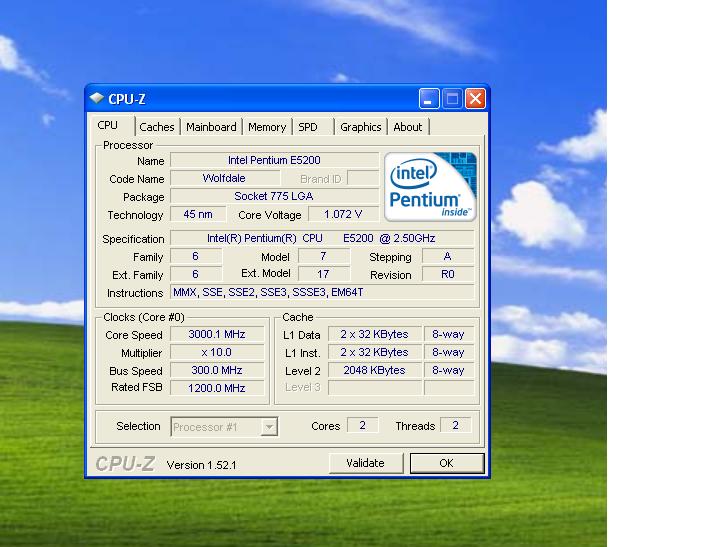This screenshot has height=547, width=720.
Task: Click the empty Brand ID field
Action: (363, 178)
